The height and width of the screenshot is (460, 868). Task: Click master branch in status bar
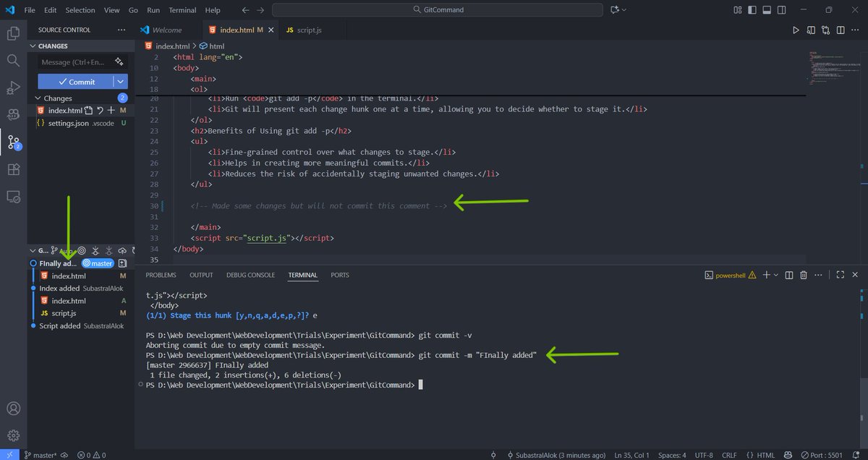[x=41, y=455]
